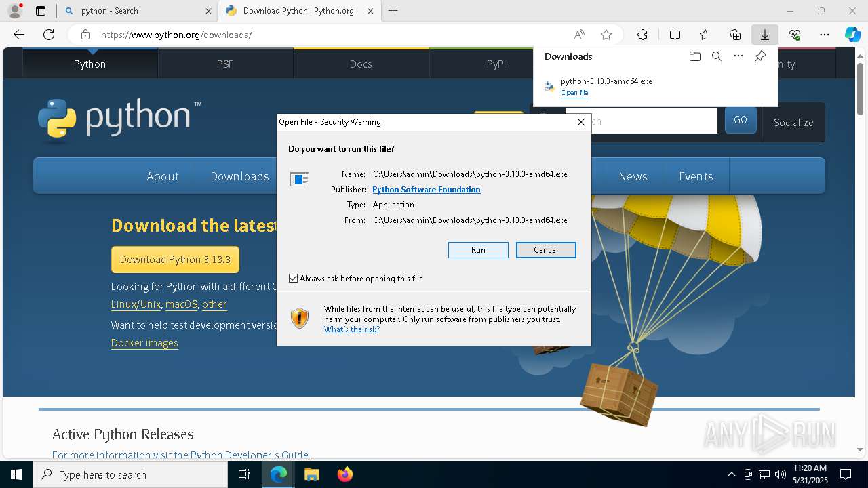Open the Copilot sidebar icon
The width and height of the screenshot is (868, 488).
[853, 35]
